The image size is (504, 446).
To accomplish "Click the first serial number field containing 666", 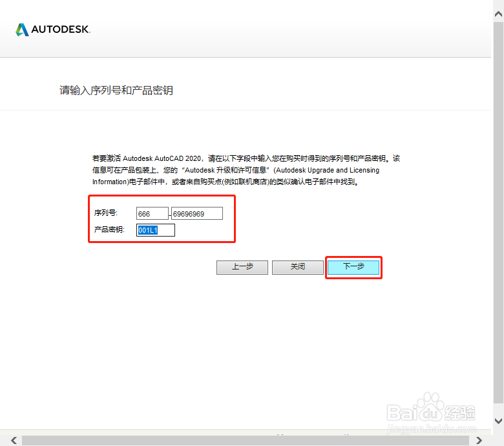I will 152,213.
